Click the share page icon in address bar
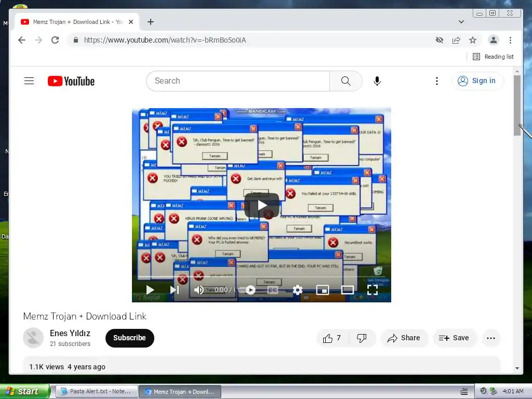532x399 pixels. [x=456, y=40]
